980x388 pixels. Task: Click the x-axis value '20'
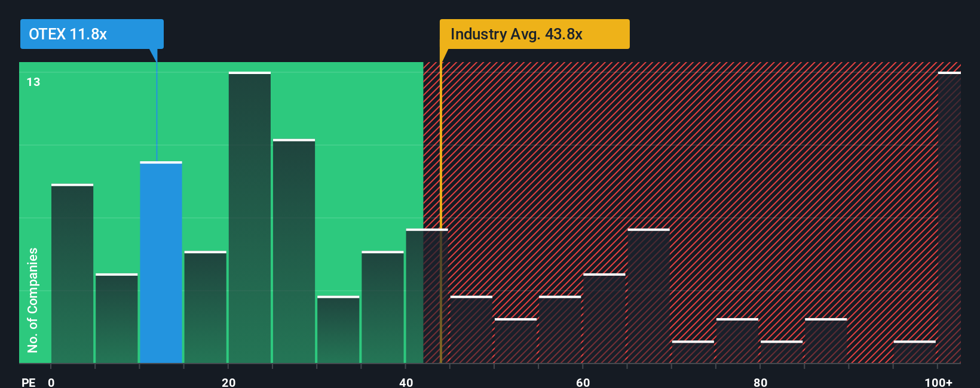tap(228, 382)
